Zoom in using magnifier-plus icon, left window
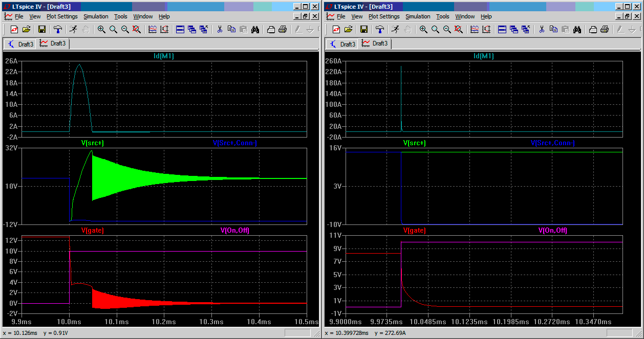The height and width of the screenshot is (339, 644). tap(101, 29)
